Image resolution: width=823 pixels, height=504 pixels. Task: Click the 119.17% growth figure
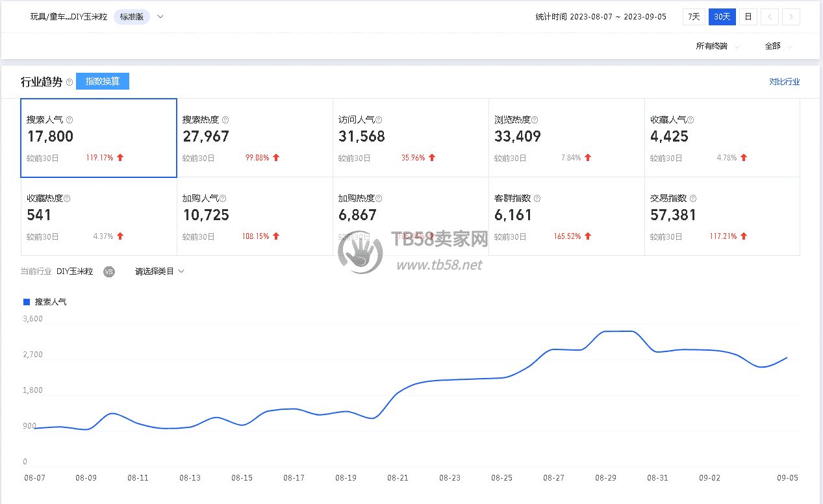click(99, 158)
